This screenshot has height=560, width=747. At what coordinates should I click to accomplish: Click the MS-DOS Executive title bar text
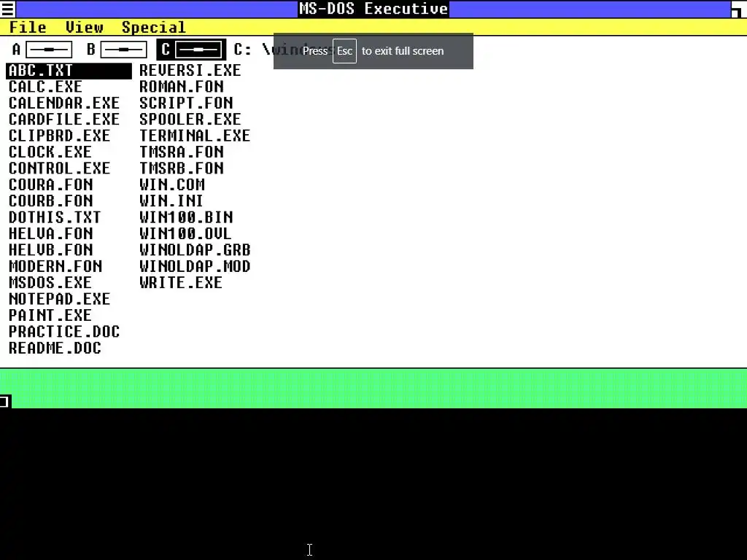(373, 9)
